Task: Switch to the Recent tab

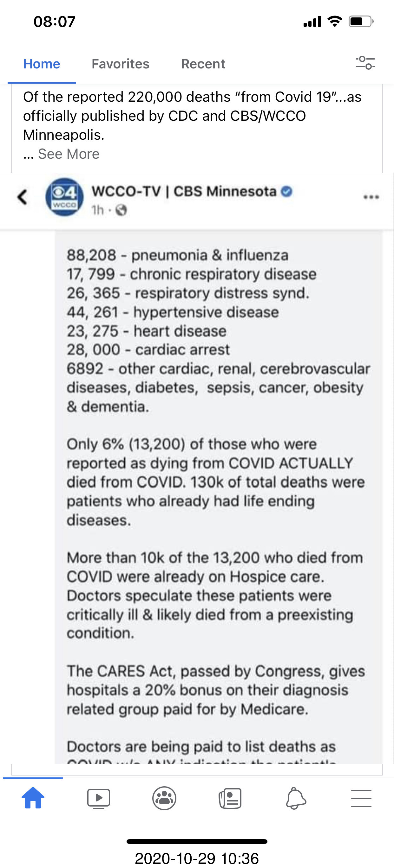Action: [203, 64]
